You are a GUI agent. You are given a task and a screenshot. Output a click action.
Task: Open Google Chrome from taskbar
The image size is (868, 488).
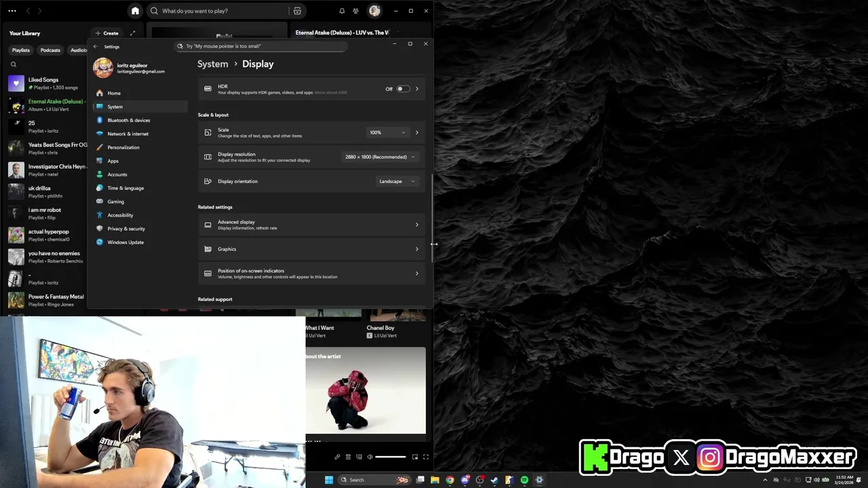coord(450,480)
